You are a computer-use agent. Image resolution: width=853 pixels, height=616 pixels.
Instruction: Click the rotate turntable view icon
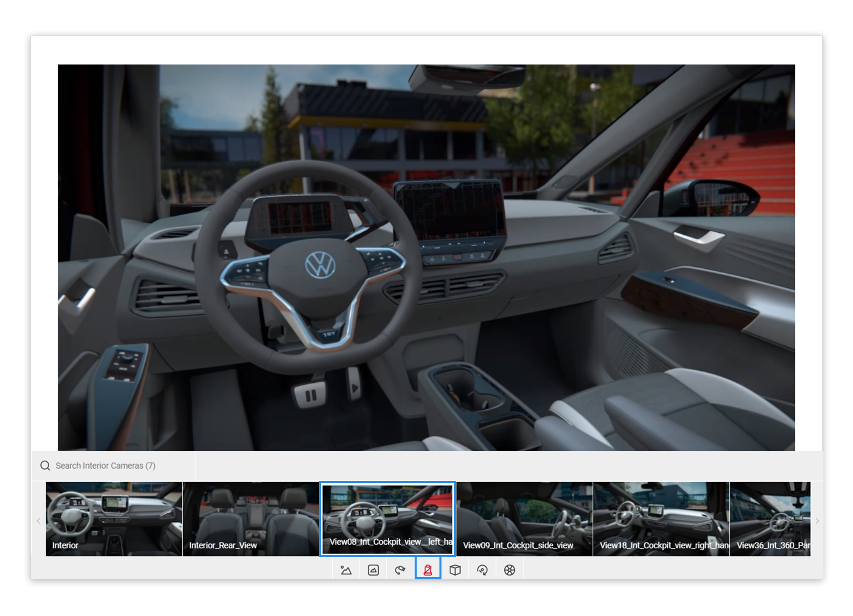click(x=482, y=570)
